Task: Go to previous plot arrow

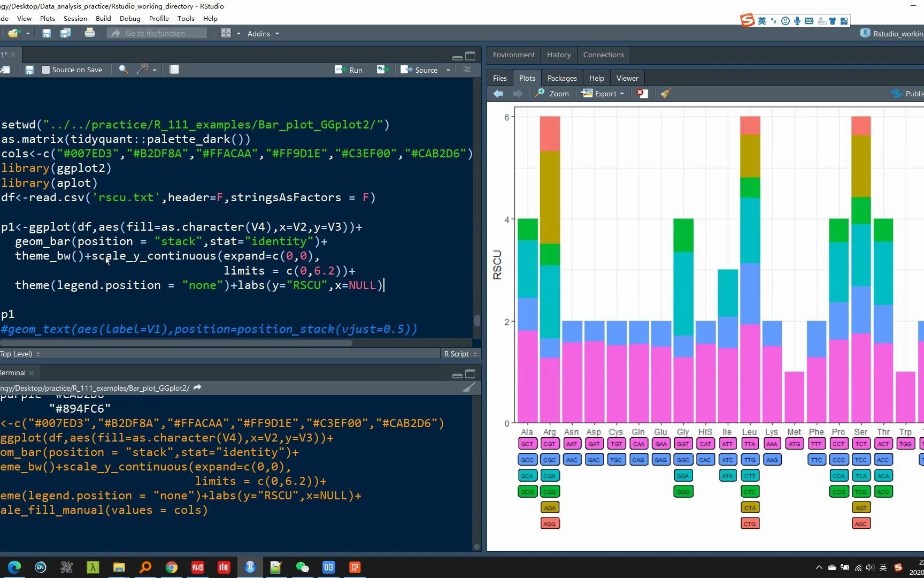Action: 498,94
